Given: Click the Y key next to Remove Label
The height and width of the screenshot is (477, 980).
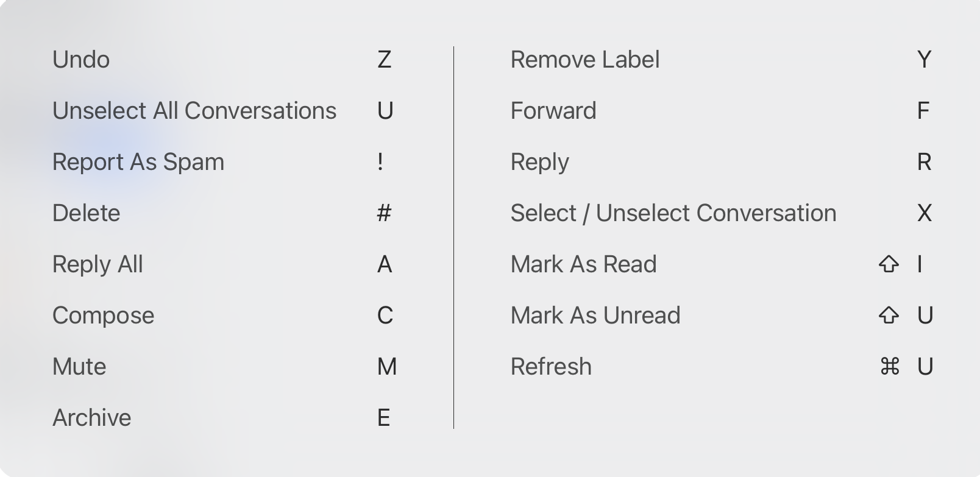Looking at the screenshot, I should tap(924, 60).
